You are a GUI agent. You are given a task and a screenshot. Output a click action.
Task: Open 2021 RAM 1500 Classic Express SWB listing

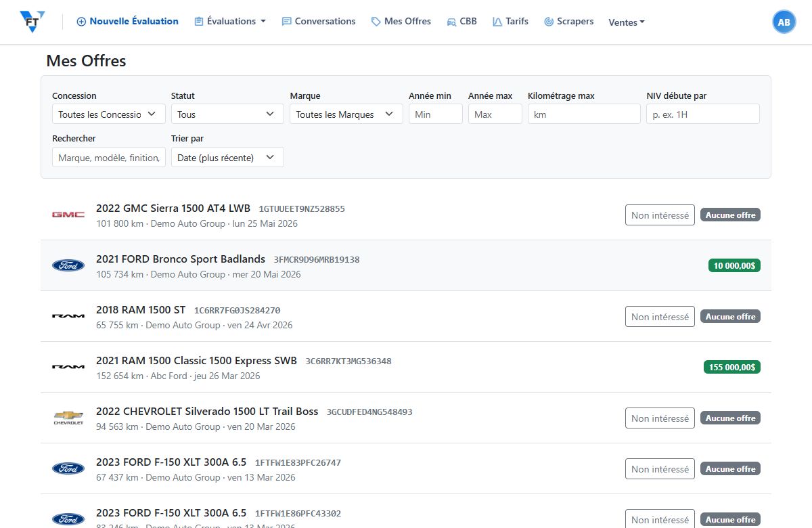pyautogui.click(x=196, y=360)
